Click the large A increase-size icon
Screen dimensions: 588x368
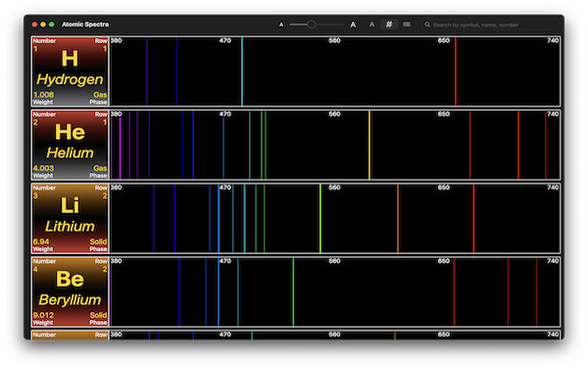(353, 25)
